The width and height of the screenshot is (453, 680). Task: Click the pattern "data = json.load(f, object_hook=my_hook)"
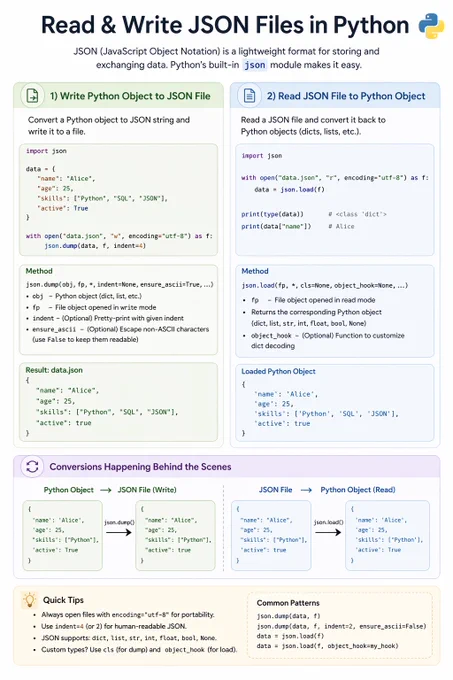327,646
